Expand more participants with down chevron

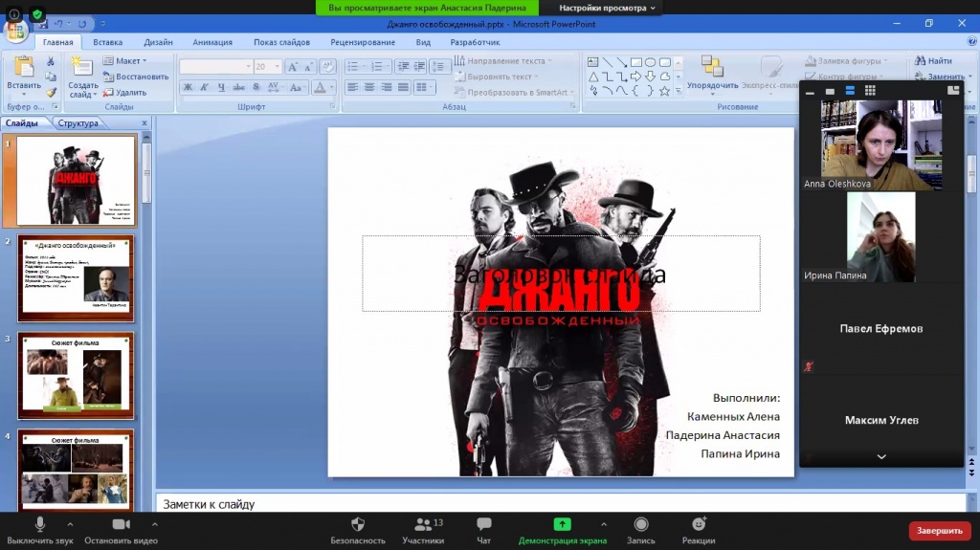[x=880, y=457]
